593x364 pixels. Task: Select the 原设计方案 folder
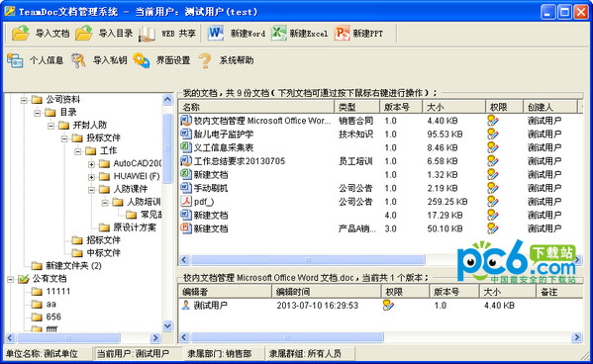pyautogui.click(x=135, y=227)
